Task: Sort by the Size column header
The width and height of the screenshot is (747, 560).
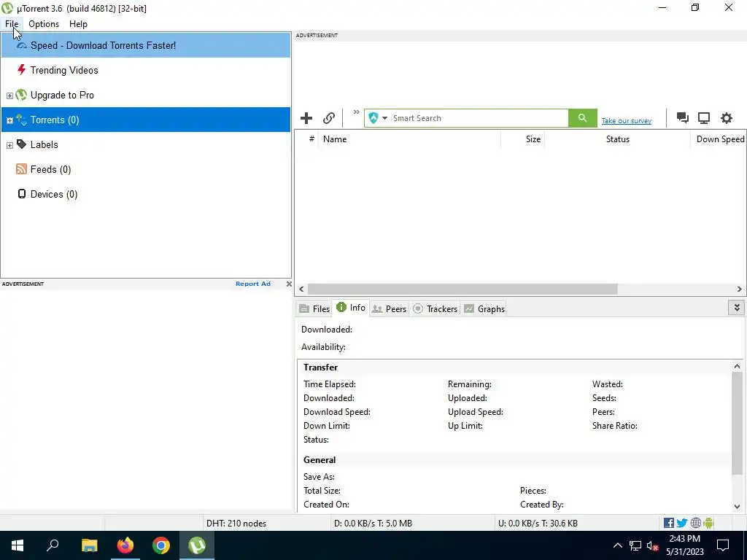Action: 522,139
